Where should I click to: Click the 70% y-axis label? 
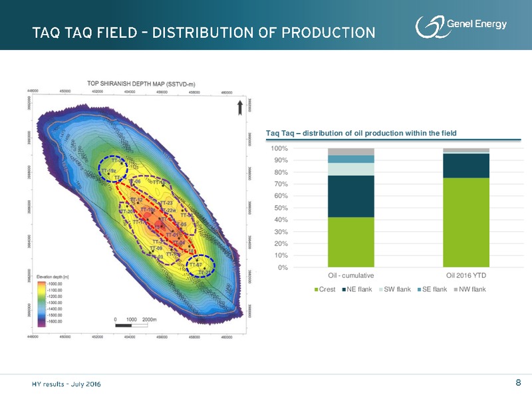[x=281, y=184]
